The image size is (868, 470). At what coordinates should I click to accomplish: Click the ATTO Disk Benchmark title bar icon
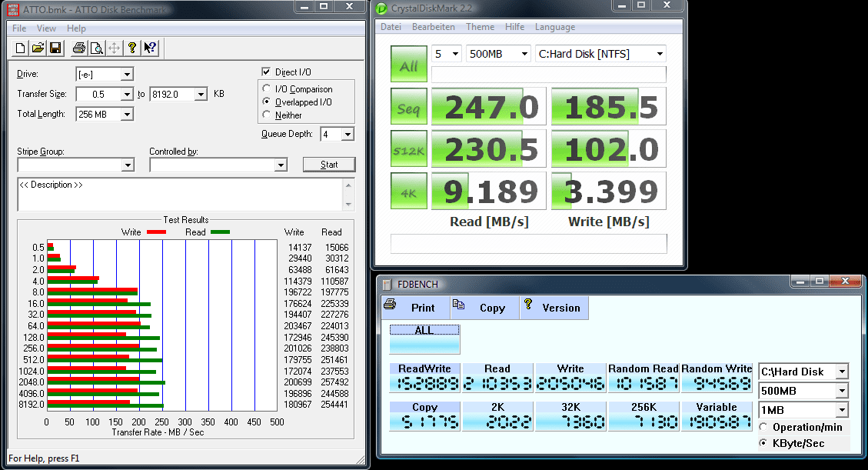pyautogui.click(x=13, y=9)
